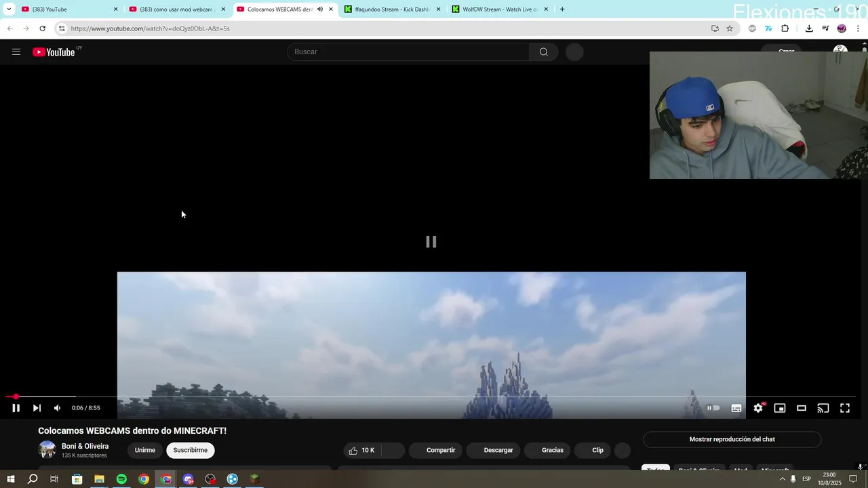Close the Colocamos WEBCAMS tab

pos(331,9)
